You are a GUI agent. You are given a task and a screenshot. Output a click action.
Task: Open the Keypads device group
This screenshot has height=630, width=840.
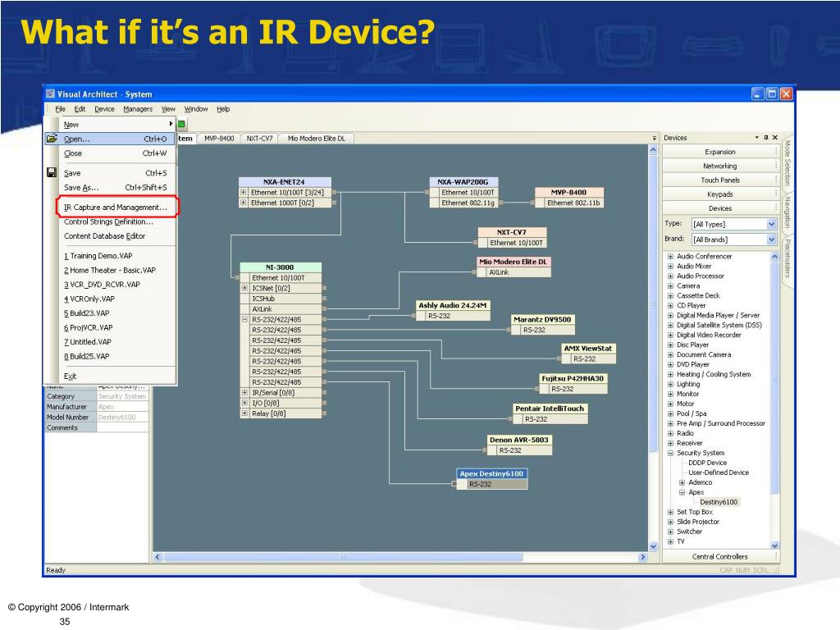(720, 194)
